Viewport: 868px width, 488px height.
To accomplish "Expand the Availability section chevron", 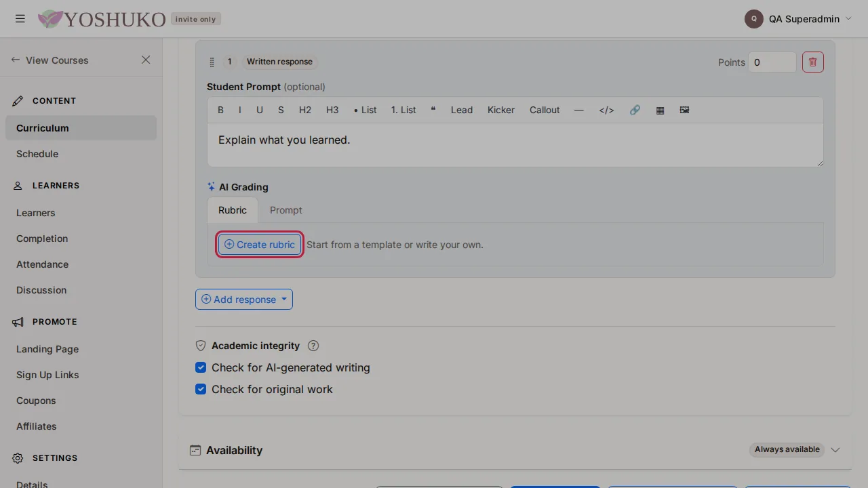I will point(835,450).
